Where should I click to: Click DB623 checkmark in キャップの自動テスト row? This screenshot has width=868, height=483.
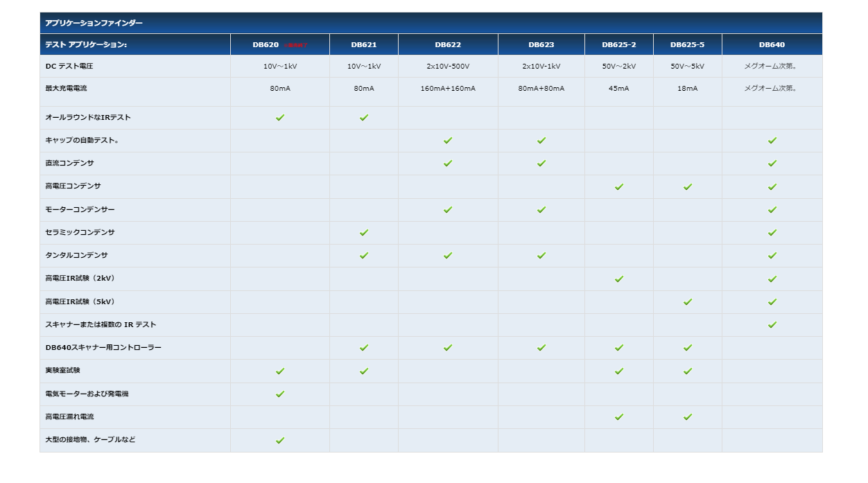(x=541, y=141)
